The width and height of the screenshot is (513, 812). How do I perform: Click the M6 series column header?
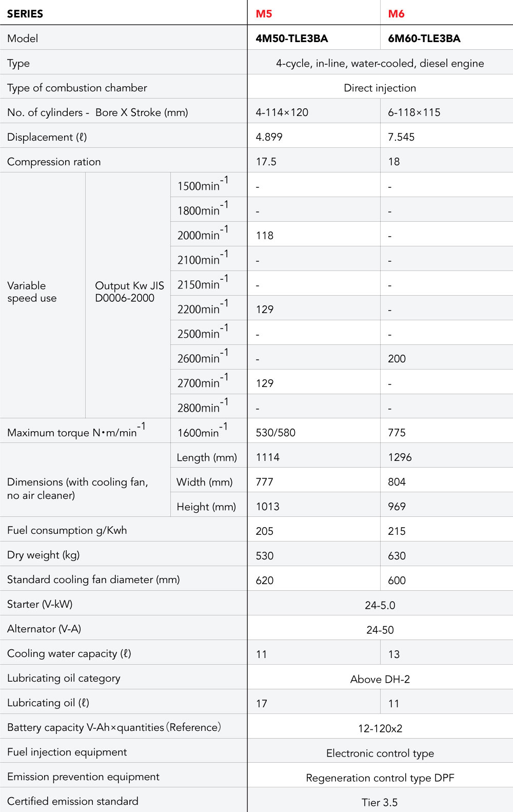click(x=396, y=14)
